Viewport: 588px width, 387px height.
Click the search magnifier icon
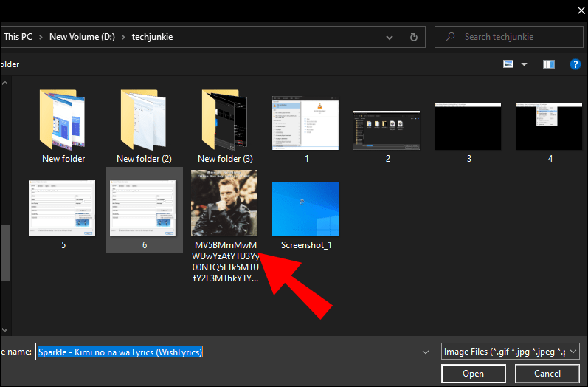[x=450, y=37]
